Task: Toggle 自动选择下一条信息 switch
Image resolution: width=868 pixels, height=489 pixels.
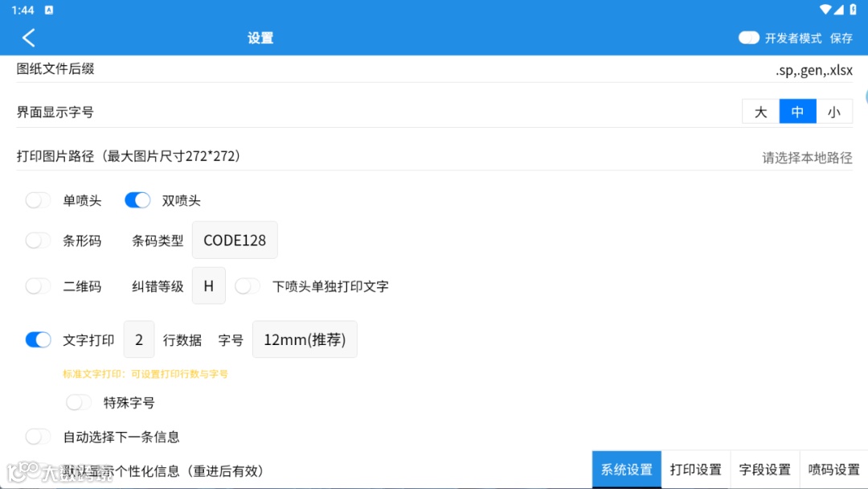Action: [x=38, y=437]
